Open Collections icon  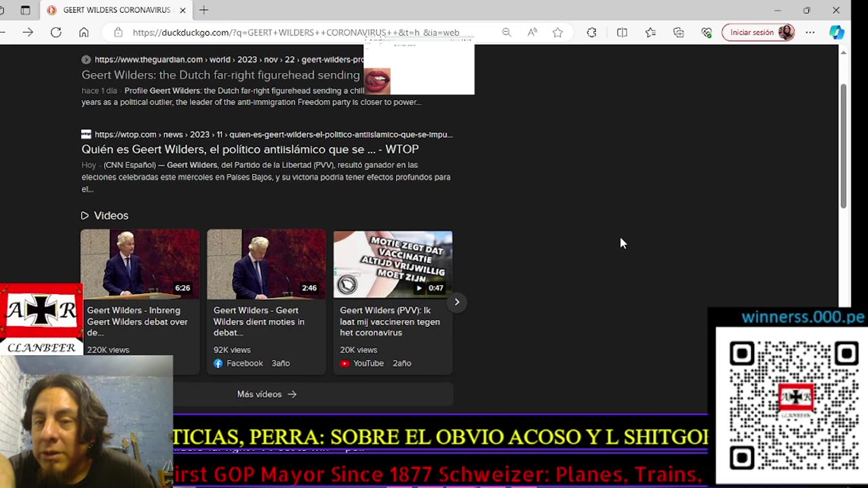679,33
